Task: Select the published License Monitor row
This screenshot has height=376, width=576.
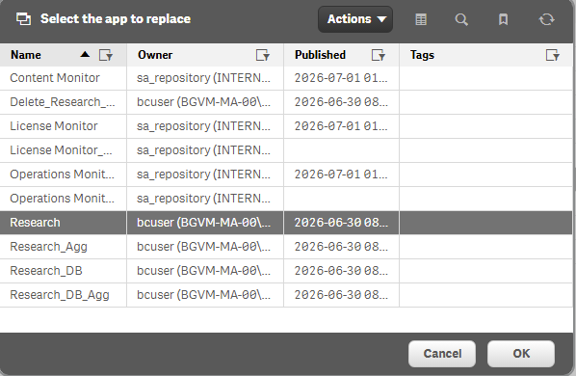Action: pos(286,126)
